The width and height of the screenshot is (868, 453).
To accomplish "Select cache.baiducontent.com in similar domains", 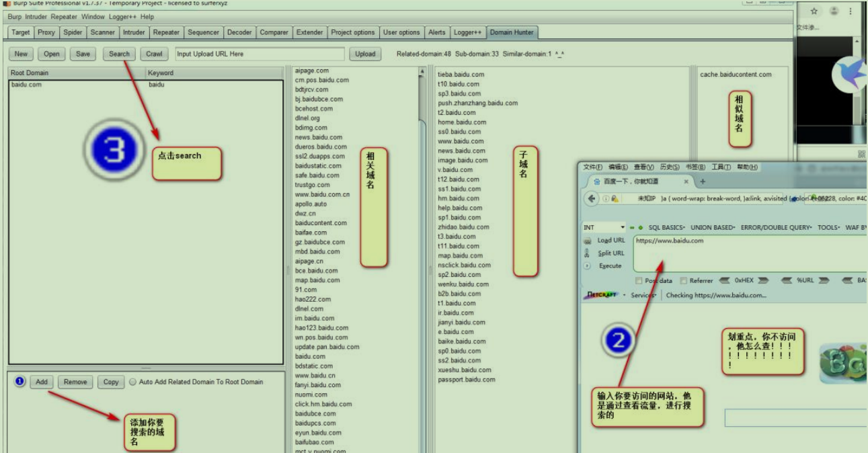I will pyautogui.click(x=736, y=75).
